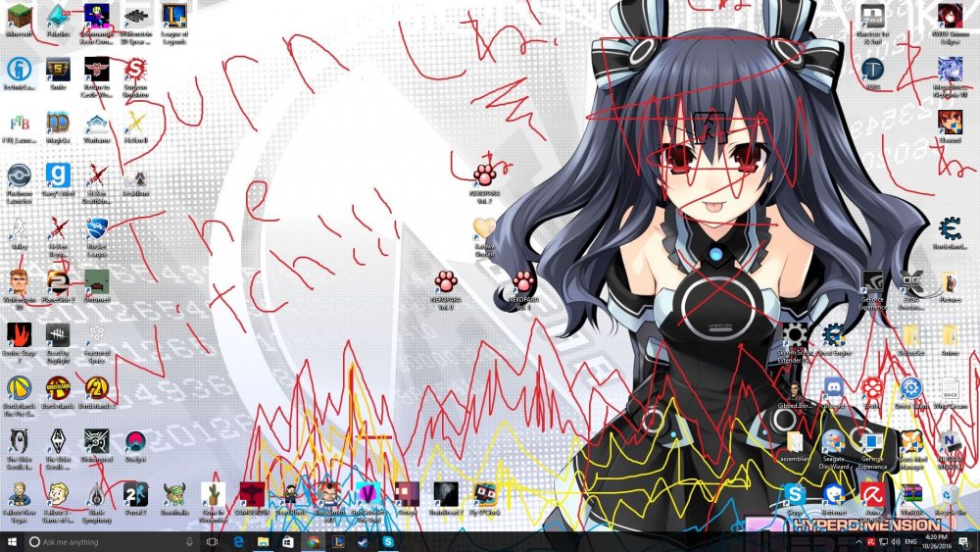Open the Recycle Bin
The width and height of the screenshot is (980, 552).
coord(949,493)
